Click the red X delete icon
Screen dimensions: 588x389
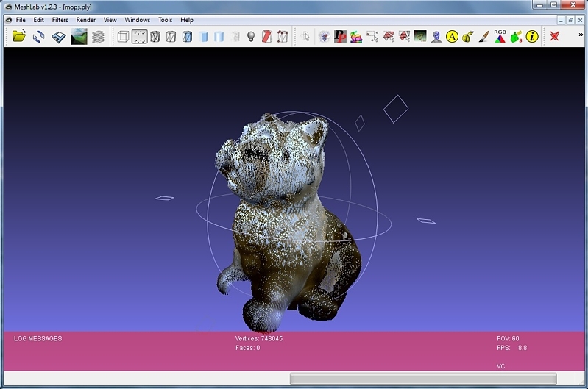554,36
